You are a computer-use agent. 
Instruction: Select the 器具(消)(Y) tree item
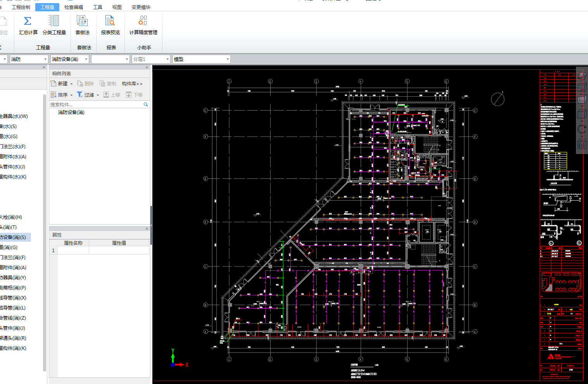click(x=13, y=278)
